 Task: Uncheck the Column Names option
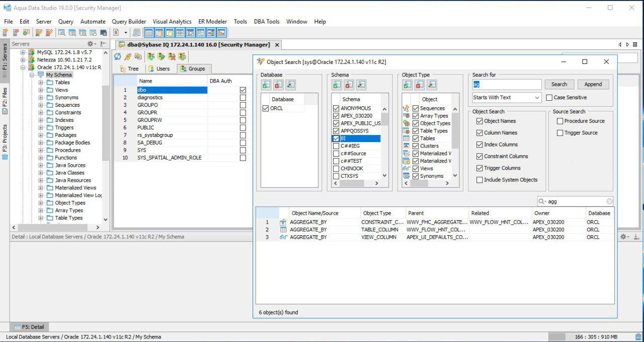click(x=479, y=133)
